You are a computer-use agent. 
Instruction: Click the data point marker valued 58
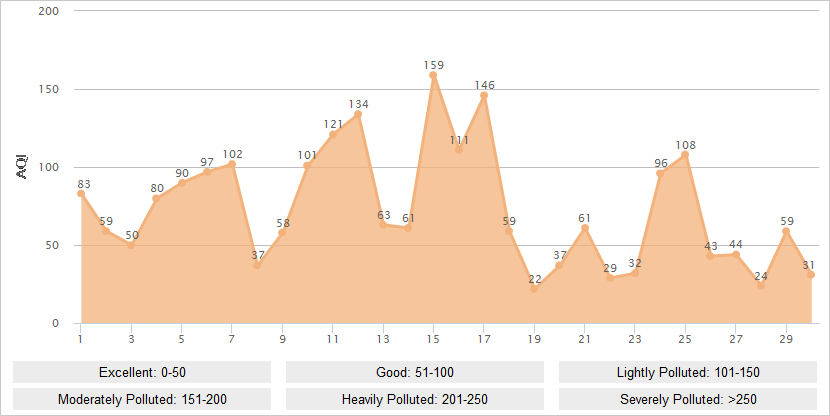coord(282,232)
